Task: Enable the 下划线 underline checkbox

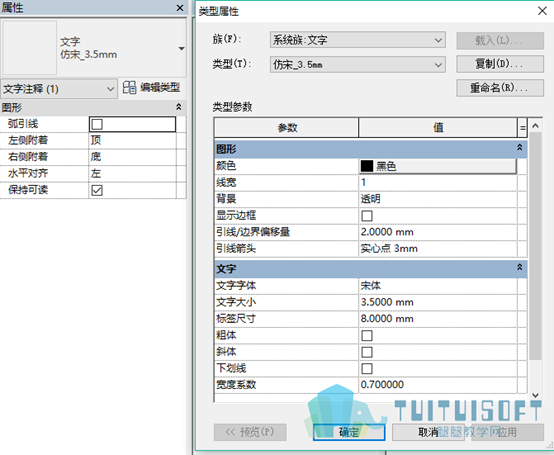Action: 367,368
